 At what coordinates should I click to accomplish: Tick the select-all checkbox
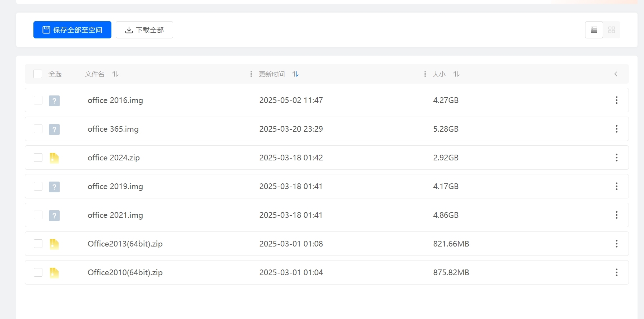(38, 74)
